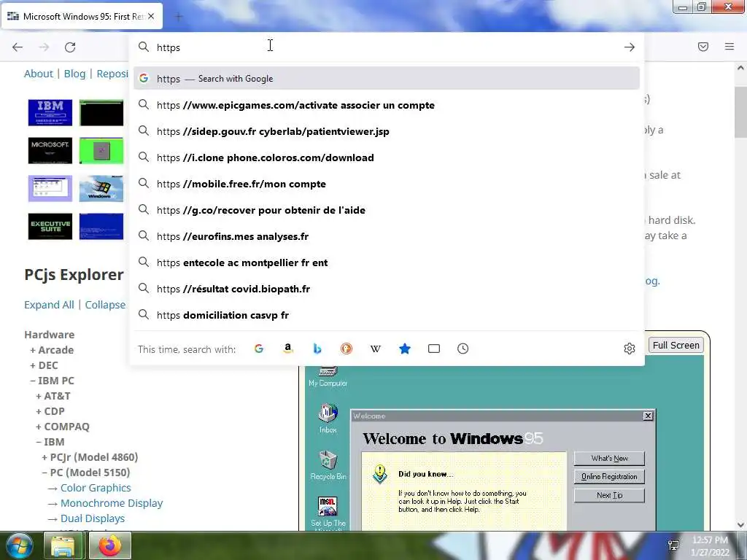Select the résultat covid.biopath.fr suggestion
747x560 pixels.
tap(387, 289)
